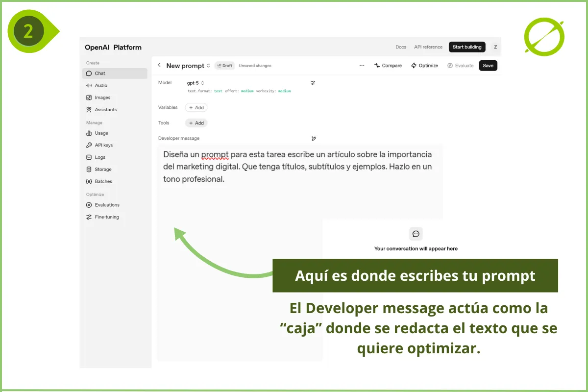This screenshot has height=392, width=588.
Task: Open Images in the sidebar
Action: (102, 98)
